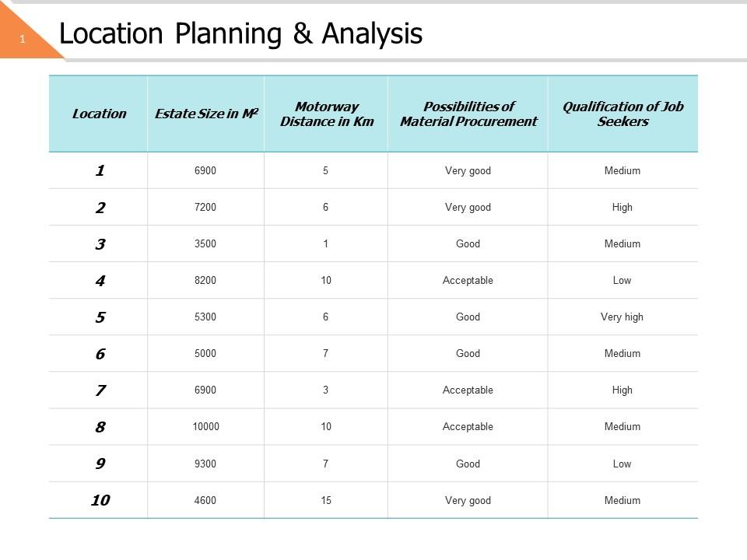Click the Motorway Distance in Km header
The image size is (747, 560).
[327, 114]
